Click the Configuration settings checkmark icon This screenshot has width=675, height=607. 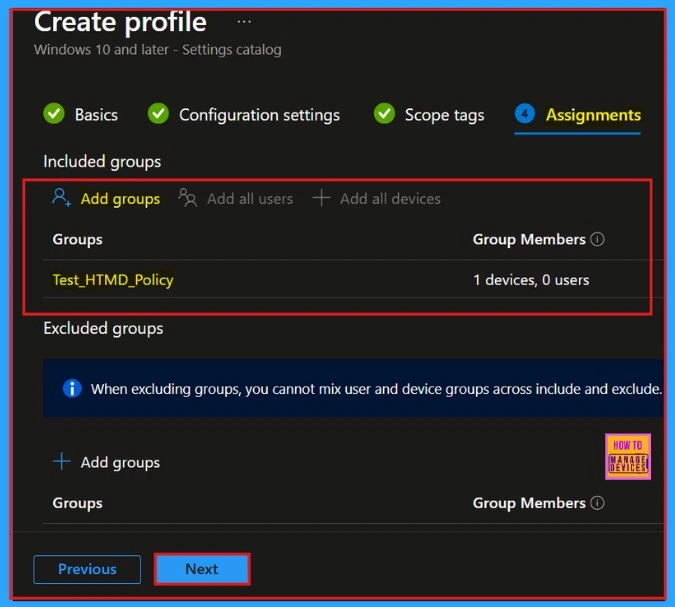(158, 114)
